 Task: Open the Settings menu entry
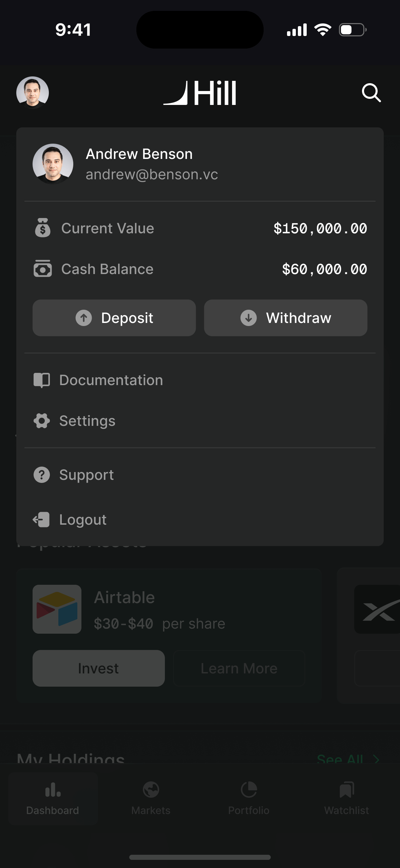click(88, 421)
